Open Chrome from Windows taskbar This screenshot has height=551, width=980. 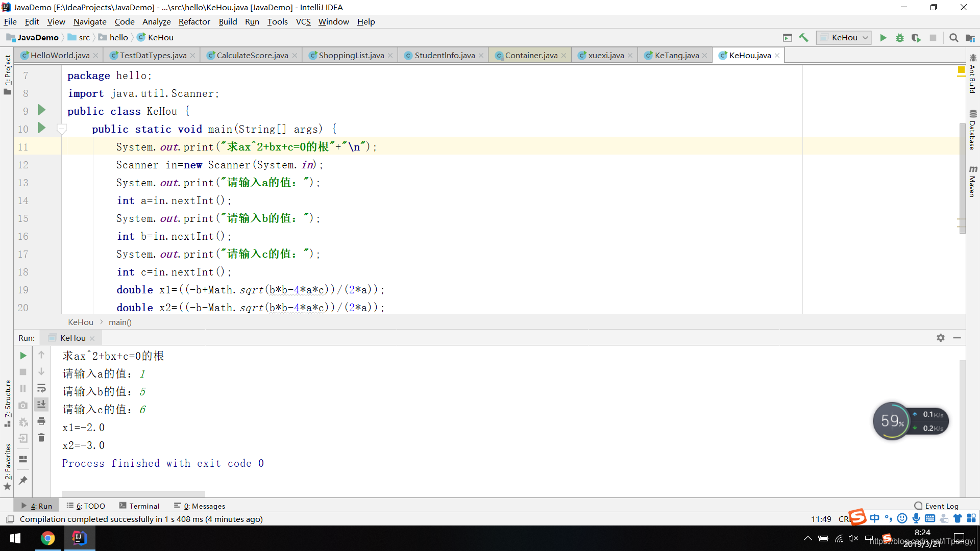[48, 538]
